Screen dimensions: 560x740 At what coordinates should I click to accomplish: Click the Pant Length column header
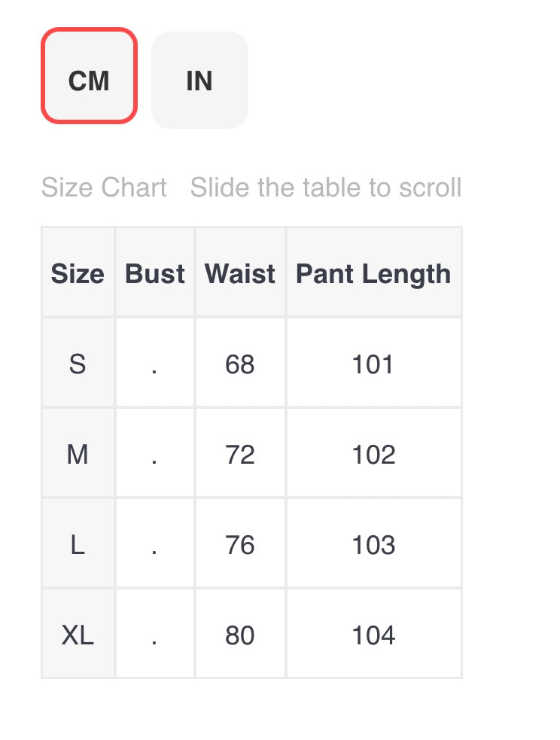[373, 273]
